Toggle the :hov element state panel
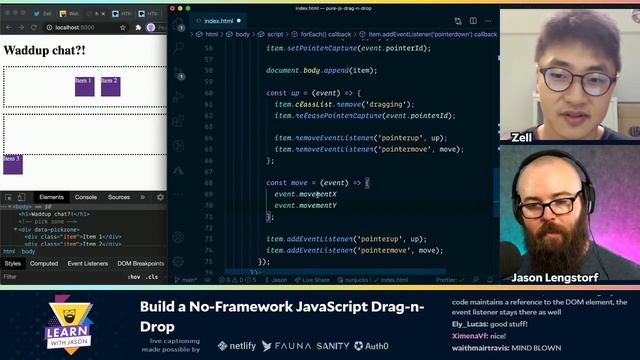This screenshot has height=360, width=640. [x=134, y=277]
